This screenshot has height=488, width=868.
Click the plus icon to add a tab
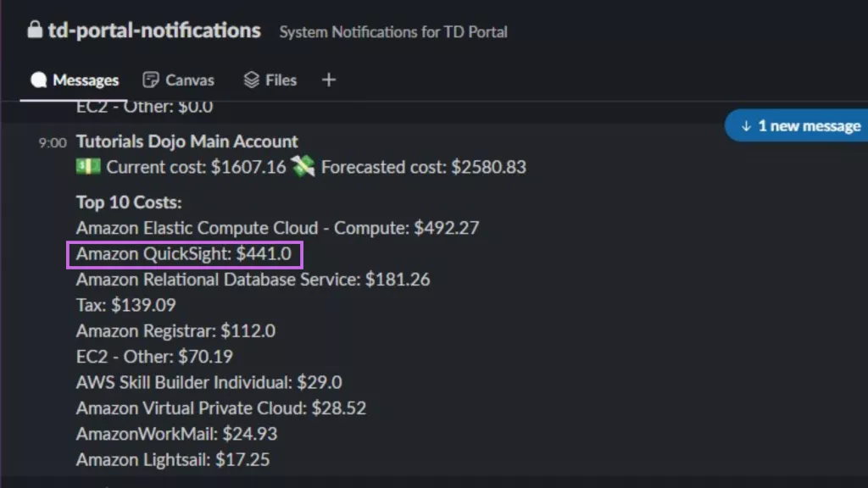pos(329,80)
